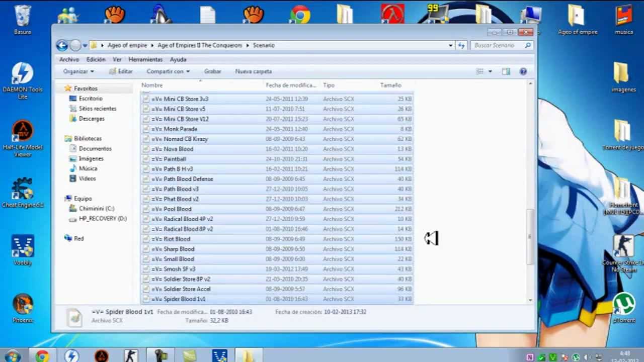Open Música library in navigation pane

[x=88, y=169]
